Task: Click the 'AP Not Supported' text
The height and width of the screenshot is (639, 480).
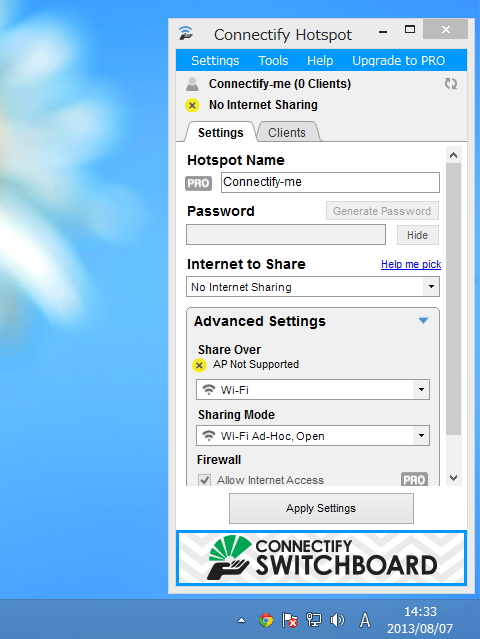Action: (256, 364)
